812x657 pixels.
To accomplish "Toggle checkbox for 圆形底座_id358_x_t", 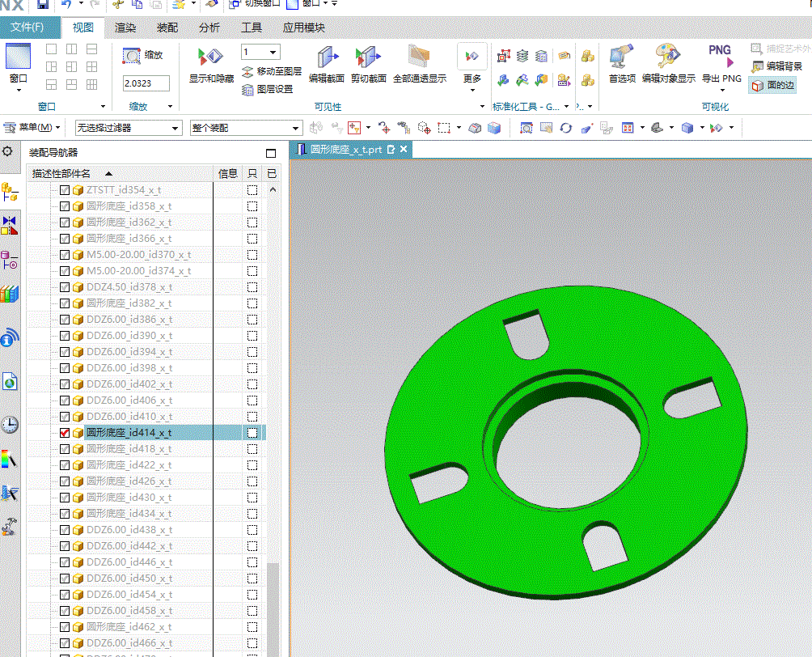I will 65,206.
